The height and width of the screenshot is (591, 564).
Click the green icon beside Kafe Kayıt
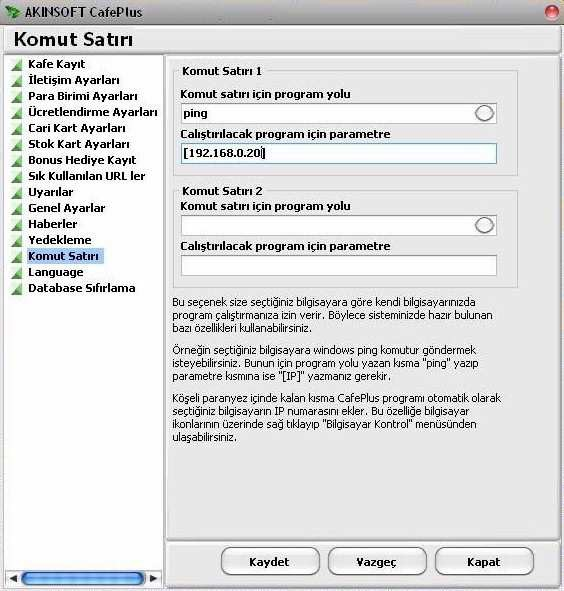pyautogui.click(x=17, y=65)
